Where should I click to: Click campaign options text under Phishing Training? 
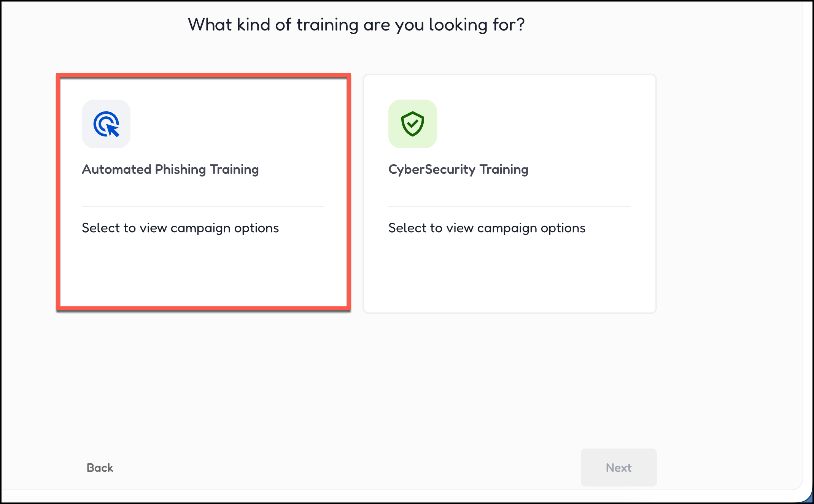pos(180,228)
